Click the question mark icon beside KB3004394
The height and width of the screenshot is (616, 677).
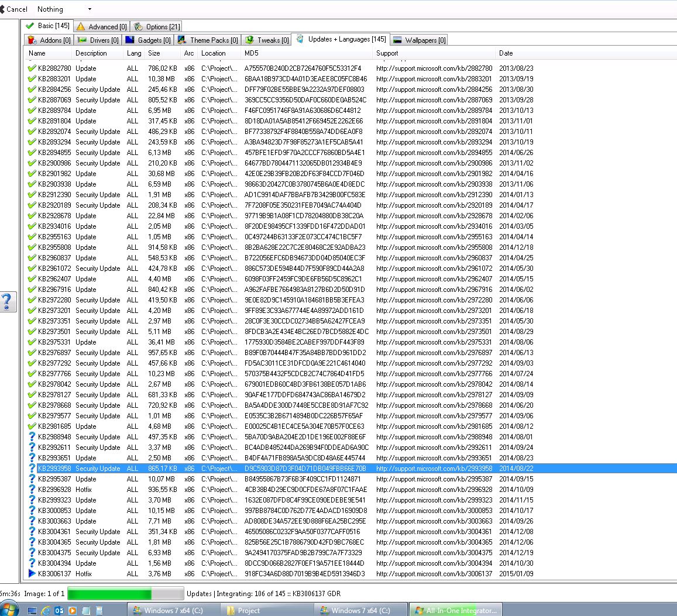(32, 563)
